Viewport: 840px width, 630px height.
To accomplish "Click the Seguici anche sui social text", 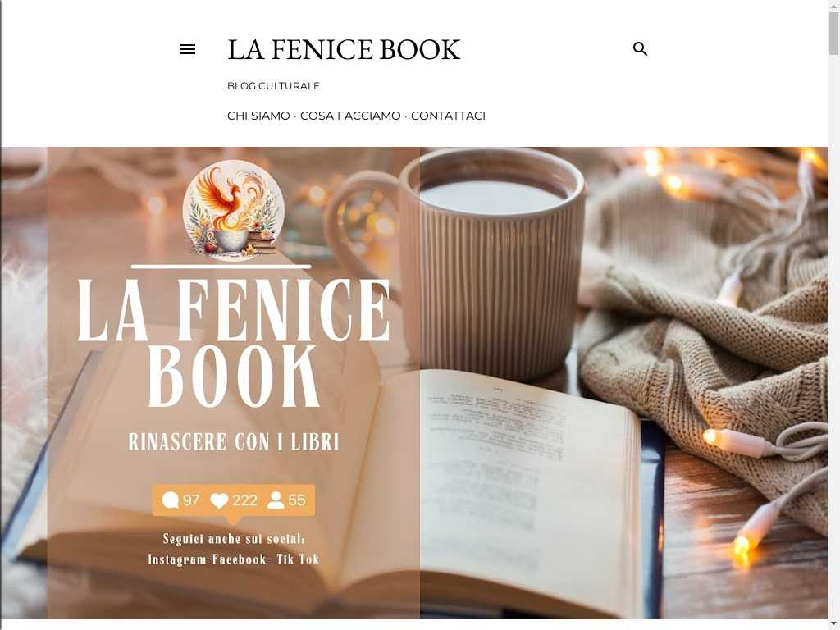I will point(234,538).
